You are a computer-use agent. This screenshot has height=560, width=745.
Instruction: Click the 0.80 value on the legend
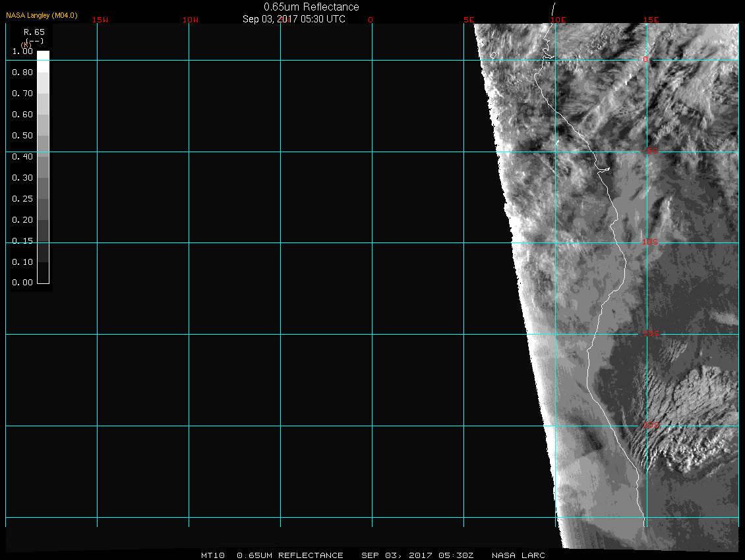(x=22, y=72)
